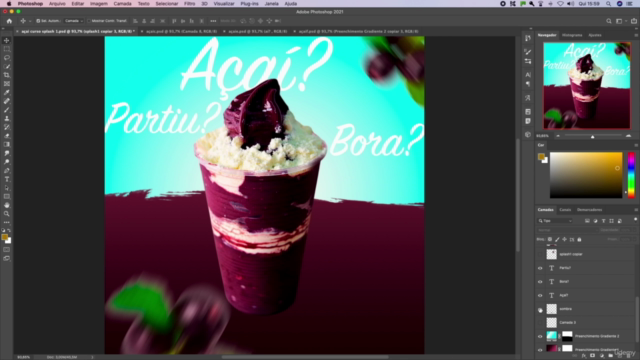
Task: Open macOS Spotlight search icon
Action: (x=608, y=4)
